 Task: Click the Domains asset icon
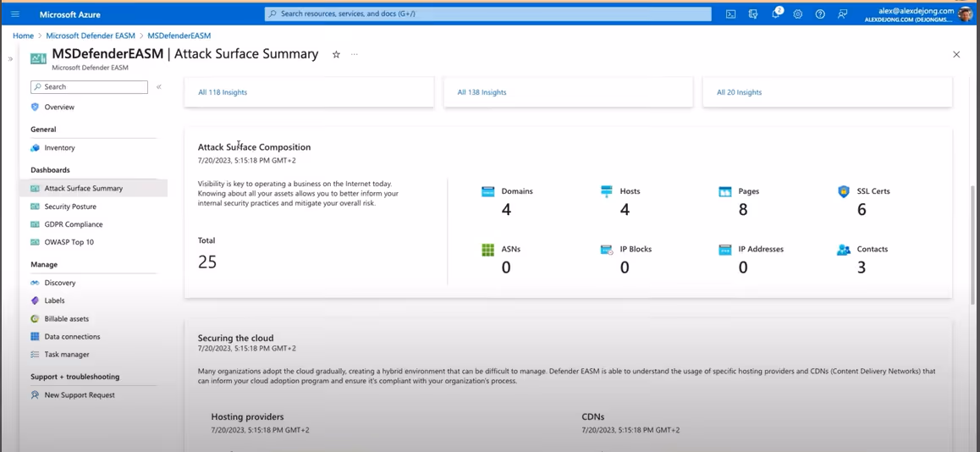pyautogui.click(x=487, y=191)
